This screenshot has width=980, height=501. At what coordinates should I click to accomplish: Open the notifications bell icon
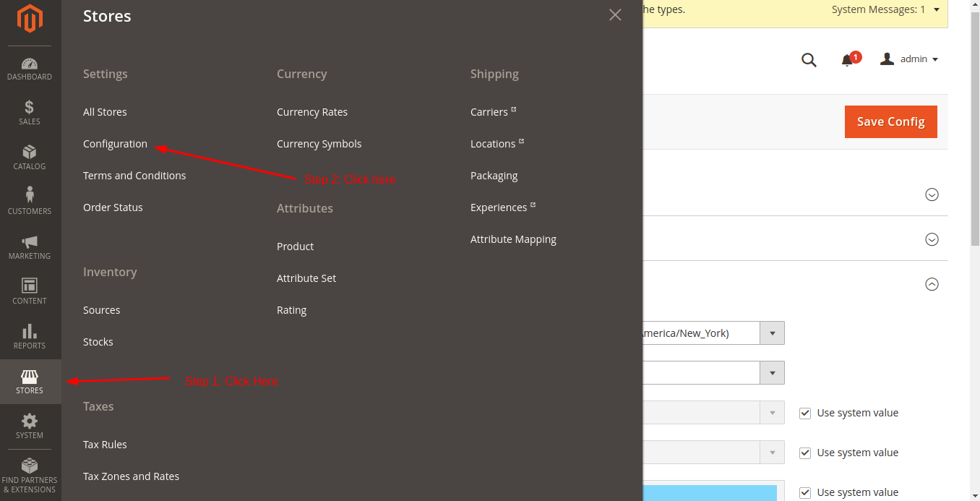(848, 60)
